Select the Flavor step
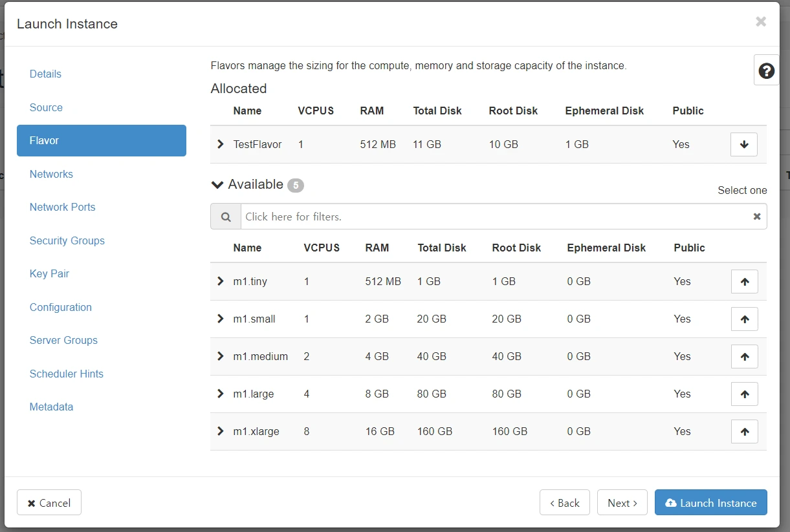 [102, 140]
